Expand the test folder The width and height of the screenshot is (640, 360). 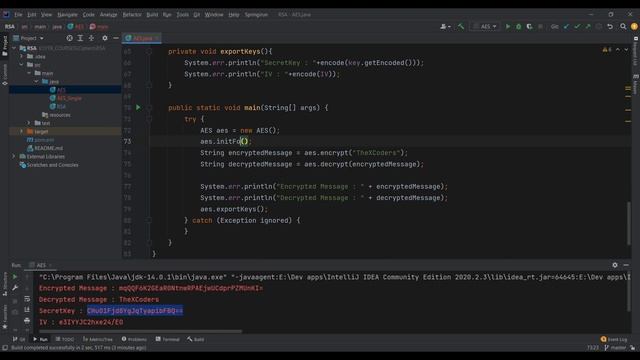pyautogui.click(x=29, y=123)
